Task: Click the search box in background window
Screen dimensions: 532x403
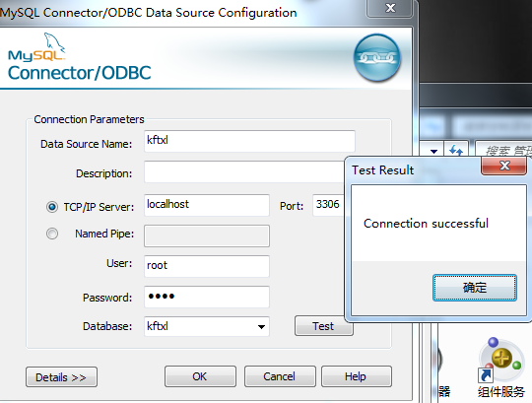Action: pos(503,150)
